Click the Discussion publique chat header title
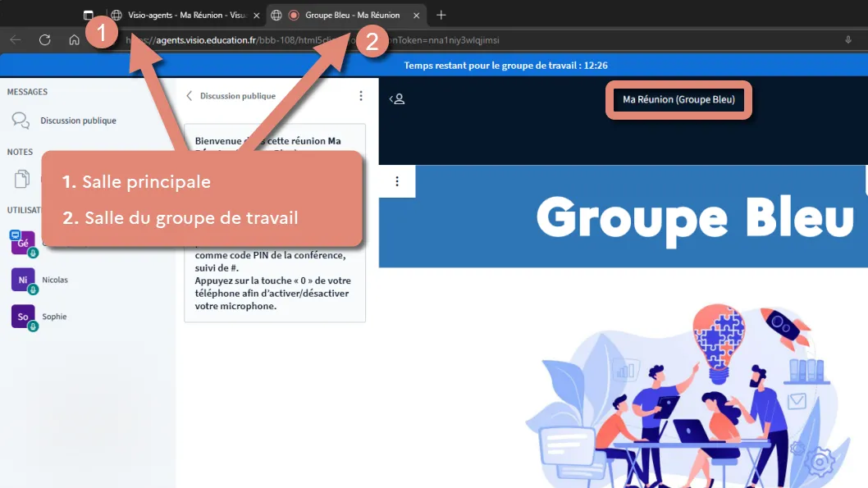The image size is (868, 488). click(237, 96)
